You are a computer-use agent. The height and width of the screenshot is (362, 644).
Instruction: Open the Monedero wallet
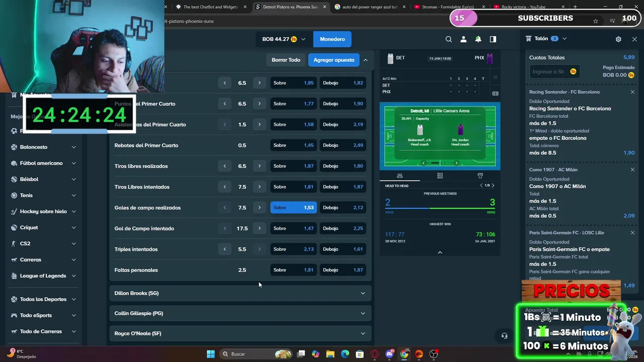coord(332,39)
